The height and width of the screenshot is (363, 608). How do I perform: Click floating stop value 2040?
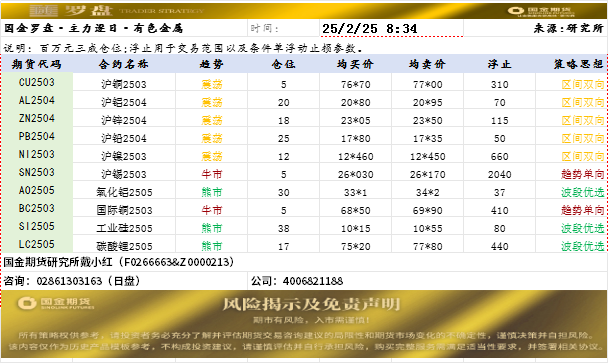pos(499,175)
